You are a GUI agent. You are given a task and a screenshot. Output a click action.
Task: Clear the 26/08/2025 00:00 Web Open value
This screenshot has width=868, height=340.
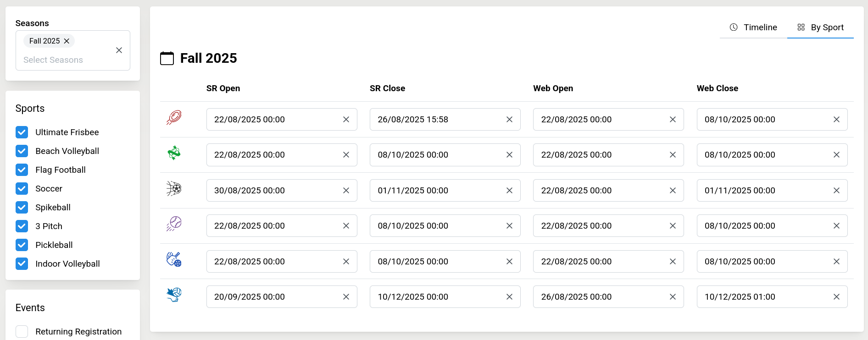[673, 297]
